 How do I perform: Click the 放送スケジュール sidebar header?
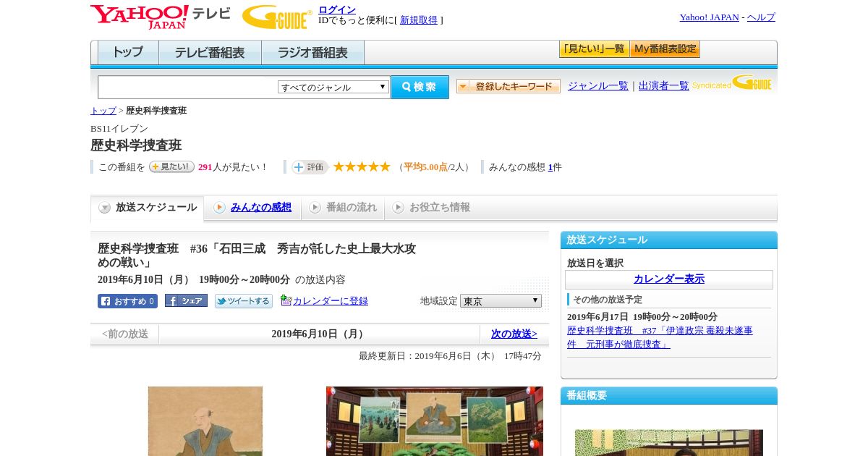(x=669, y=240)
